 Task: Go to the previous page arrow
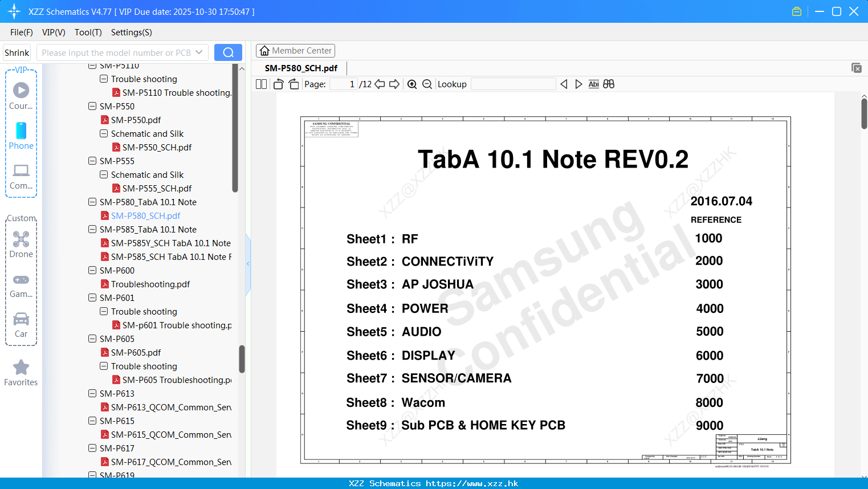point(380,84)
